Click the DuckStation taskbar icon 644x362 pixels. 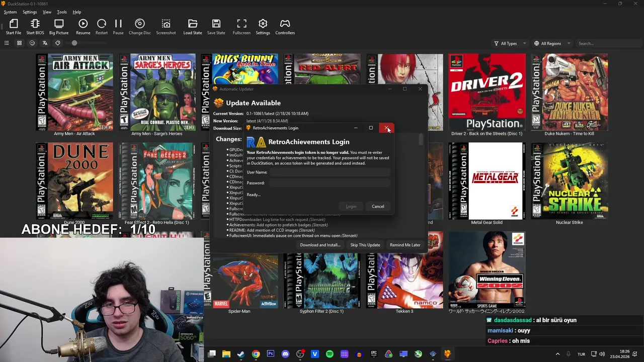[447, 354]
